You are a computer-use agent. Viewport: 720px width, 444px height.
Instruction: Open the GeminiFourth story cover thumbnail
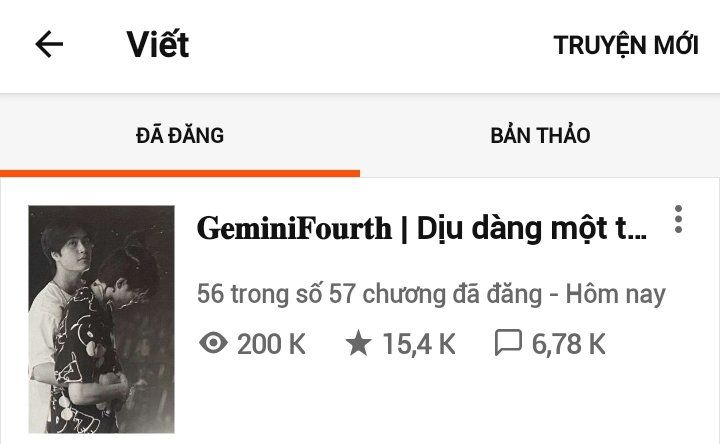coord(101,320)
